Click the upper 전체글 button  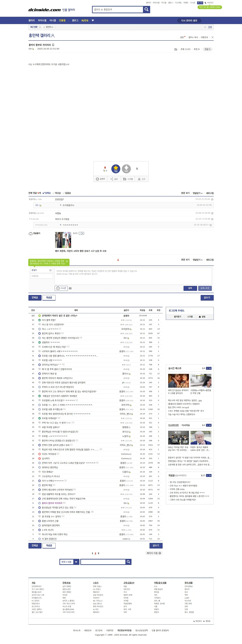click(35, 298)
